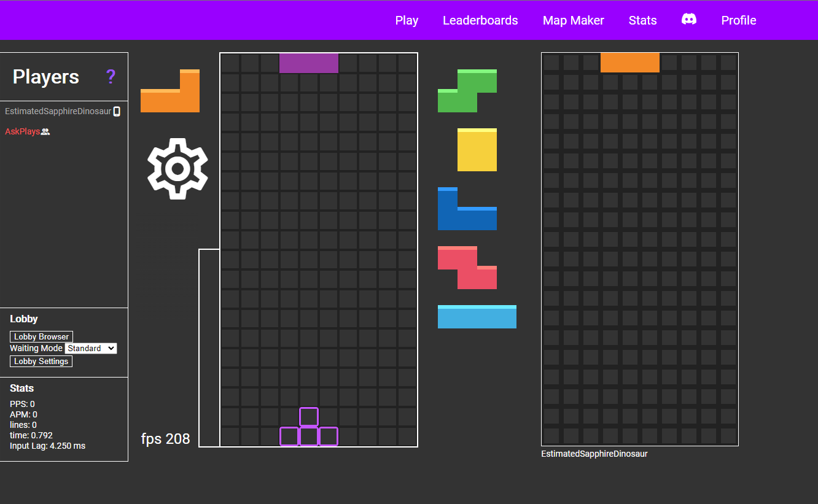Select player AskPlays in players list
818x504 pixels.
tap(23, 131)
